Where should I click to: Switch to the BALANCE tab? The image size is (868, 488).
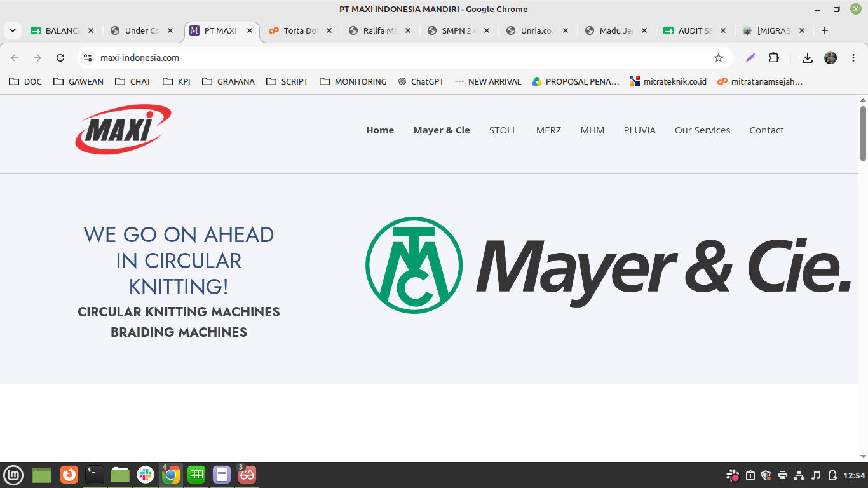click(63, 30)
